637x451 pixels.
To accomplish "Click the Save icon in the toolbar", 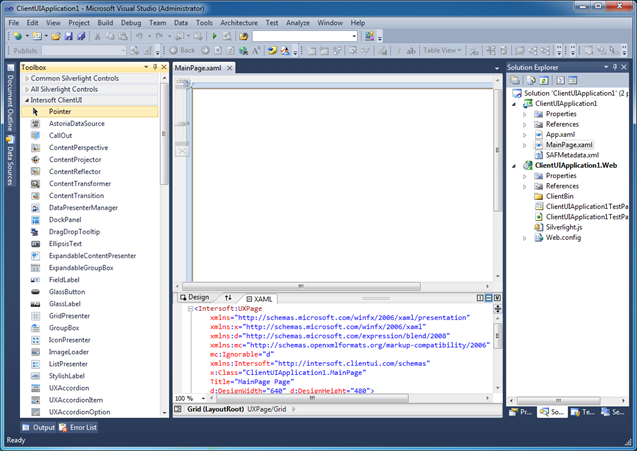I will [69, 36].
